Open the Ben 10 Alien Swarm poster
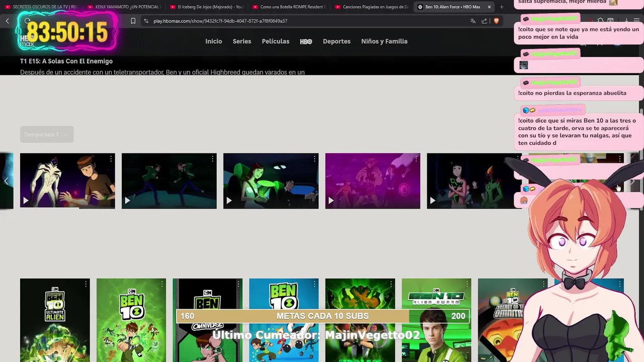This screenshot has width=644, height=362. coord(436,320)
